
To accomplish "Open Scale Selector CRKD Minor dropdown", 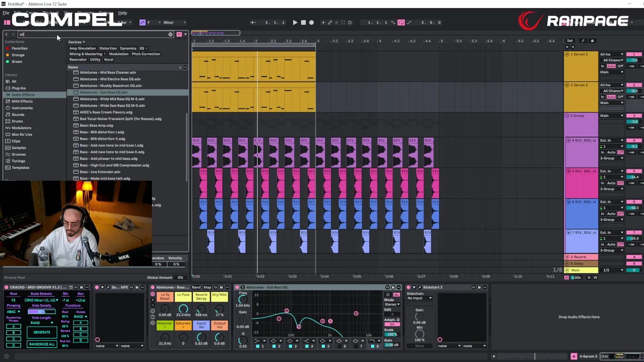I will tap(41, 300).
